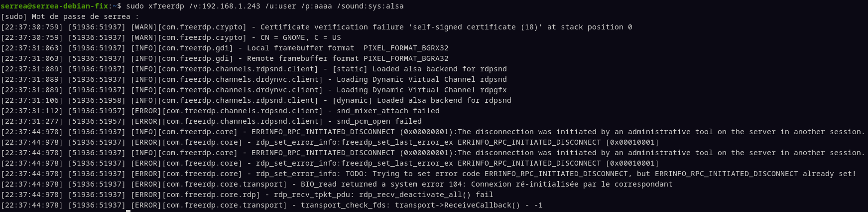The width and height of the screenshot is (868, 212).
Task: Click the 'BIO_read returned a system error 104' text
Action: (x=381, y=184)
